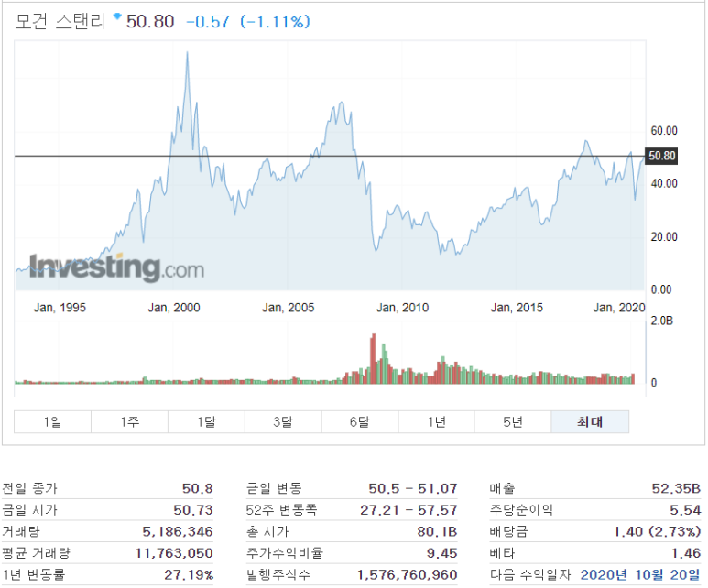Click the Jan, 1995 axis label
This screenshot has width=708, height=588.
(60, 308)
